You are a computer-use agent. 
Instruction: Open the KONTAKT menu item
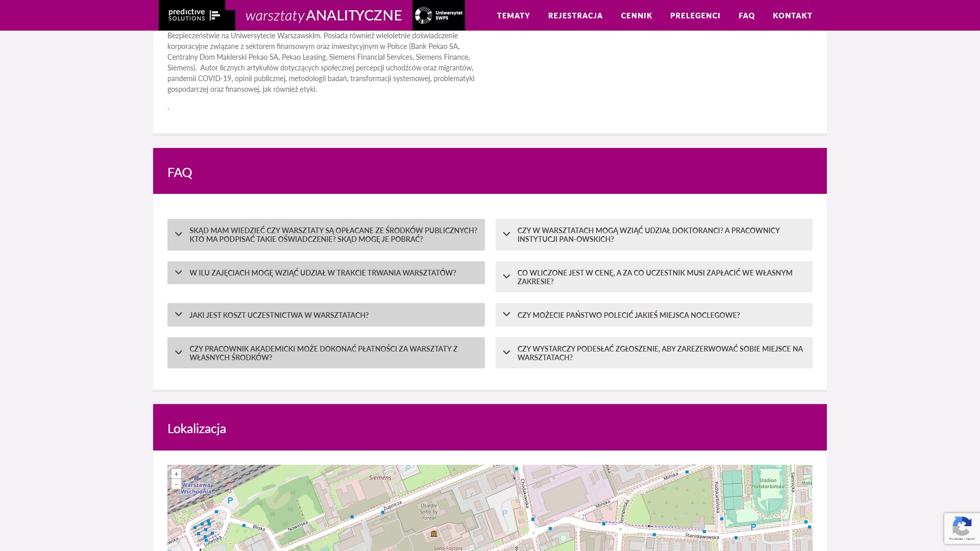[792, 16]
